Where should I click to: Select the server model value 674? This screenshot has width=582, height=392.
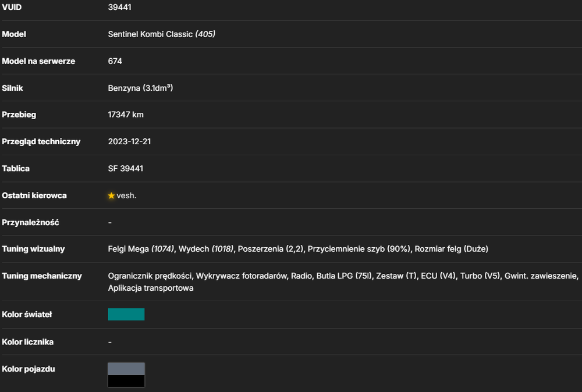[x=115, y=61]
